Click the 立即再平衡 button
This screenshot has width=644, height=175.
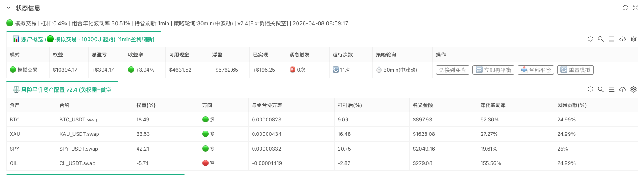click(493, 70)
